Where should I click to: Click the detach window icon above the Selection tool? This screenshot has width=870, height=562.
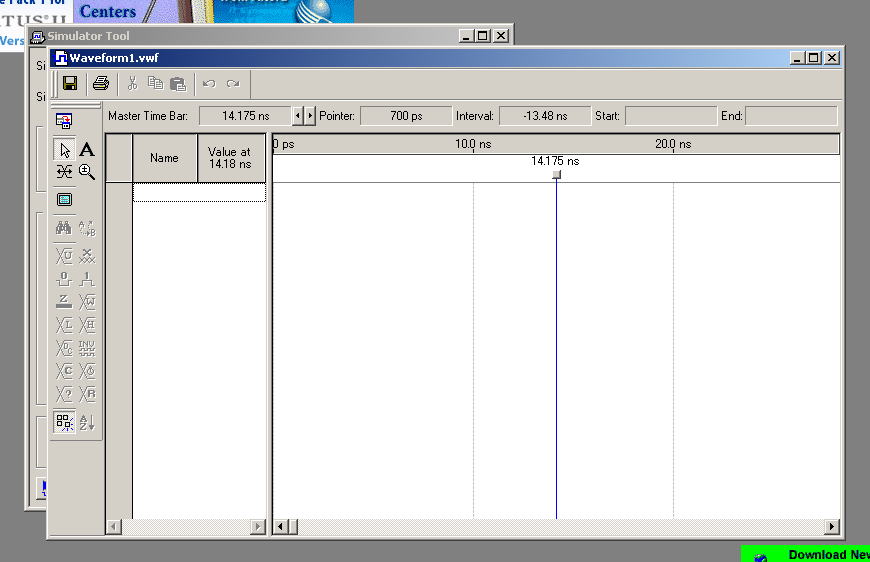click(64, 120)
